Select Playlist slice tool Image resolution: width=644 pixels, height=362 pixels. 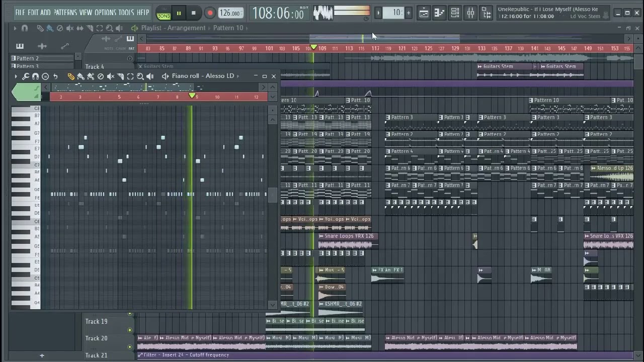[90, 28]
